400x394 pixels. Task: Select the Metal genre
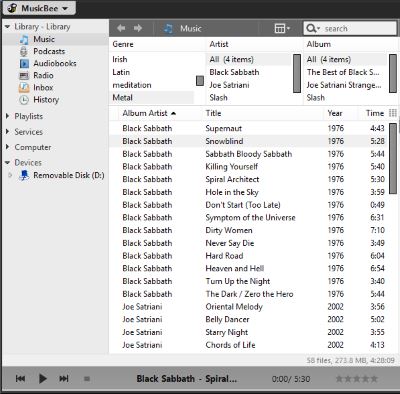[x=152, y=98]
